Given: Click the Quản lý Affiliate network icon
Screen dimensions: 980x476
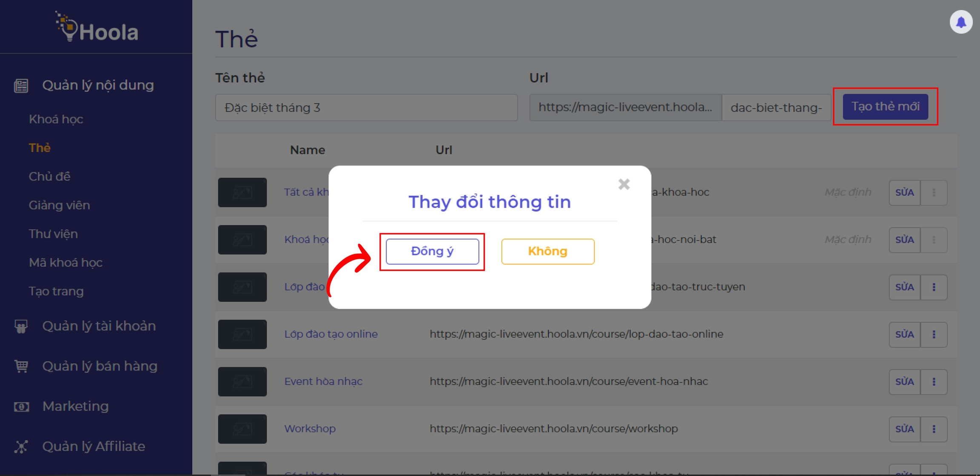Looking at the screenshot, I should 21,447.
